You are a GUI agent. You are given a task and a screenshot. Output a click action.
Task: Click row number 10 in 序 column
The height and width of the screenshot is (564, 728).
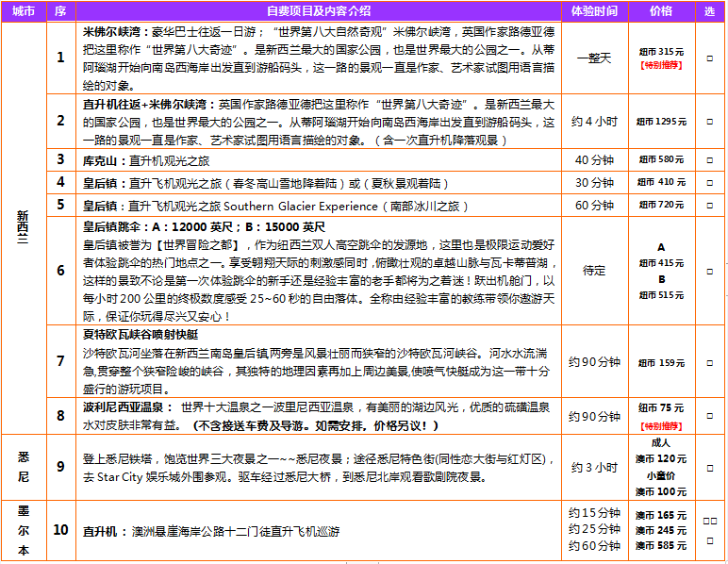pyautogui.click(x=60, y=531)
